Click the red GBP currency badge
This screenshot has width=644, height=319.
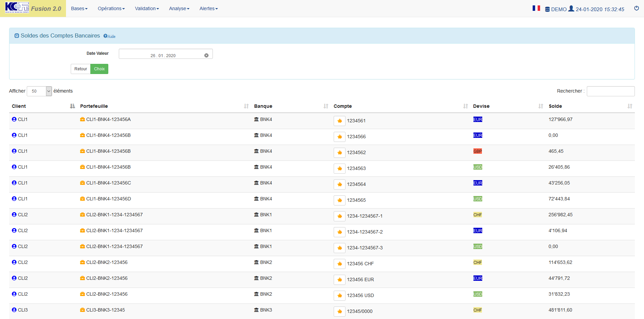tap(478, 151)
